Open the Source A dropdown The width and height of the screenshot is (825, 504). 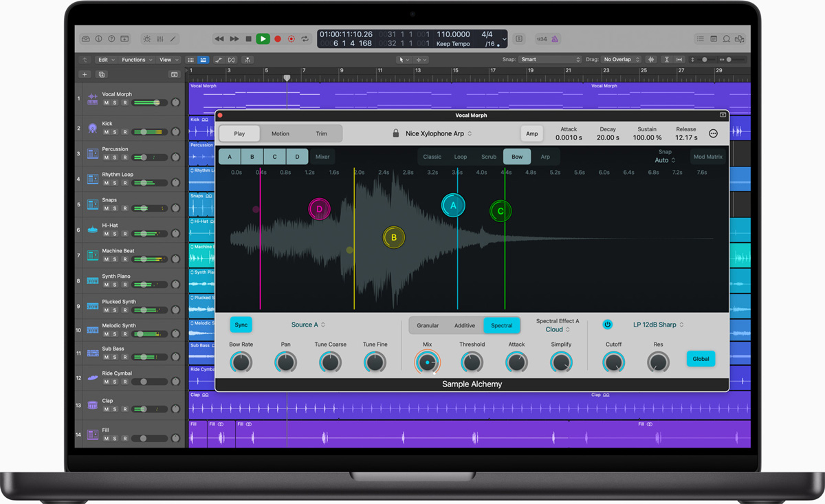308,325
